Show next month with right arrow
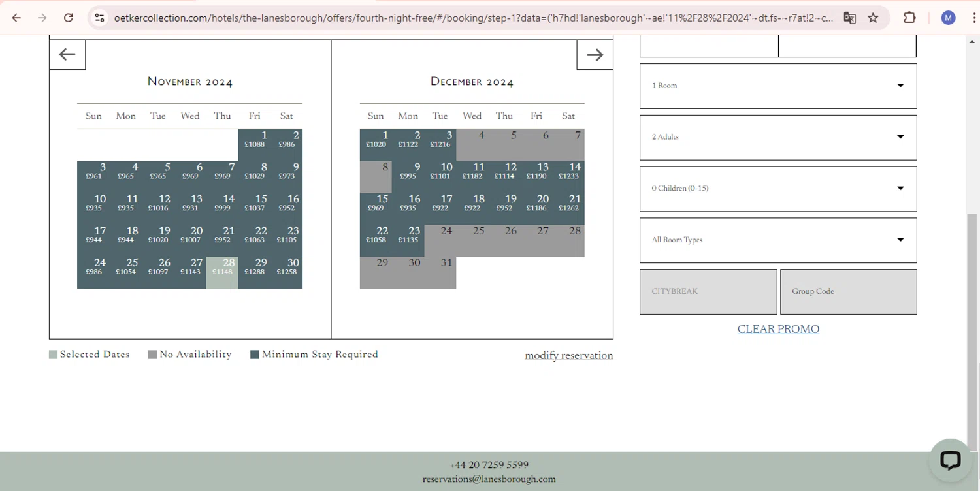 tap(595, 55)
